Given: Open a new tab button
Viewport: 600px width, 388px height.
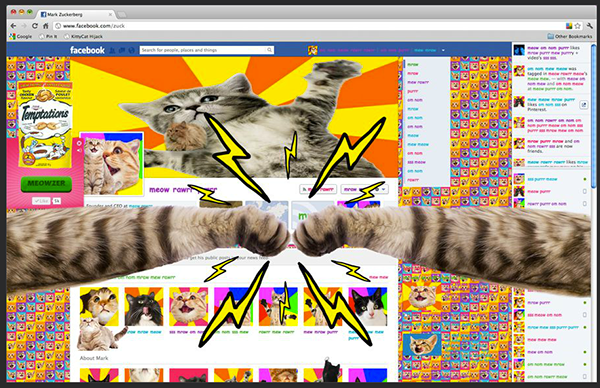Looking at the screenshot, I should pyautogui.click(x=122, y=15).
